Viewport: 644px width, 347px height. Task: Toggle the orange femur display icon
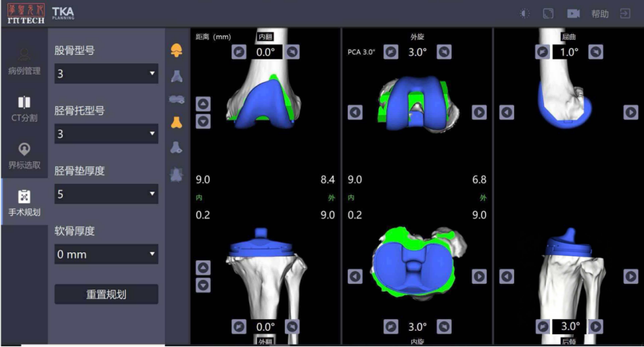pyautogui.click(x=177, y=50)
